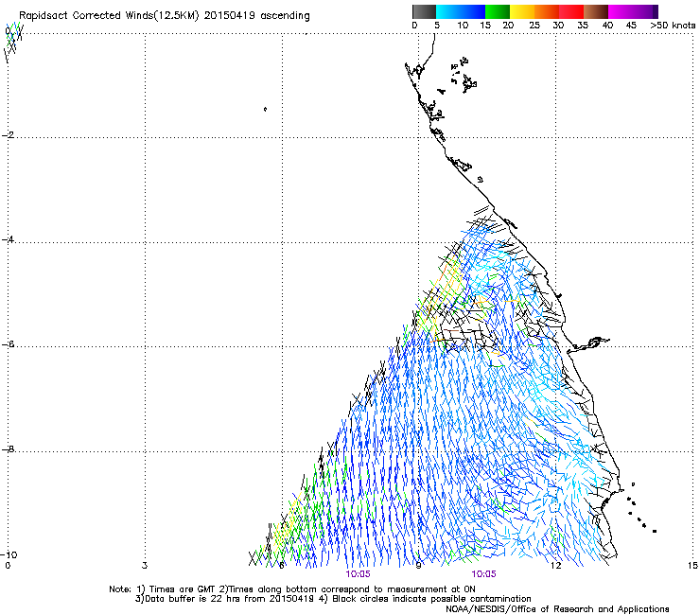This screenshot has height=615, width=700.
Task: Click the longitude label '12'
Action: tap(555, 566)
